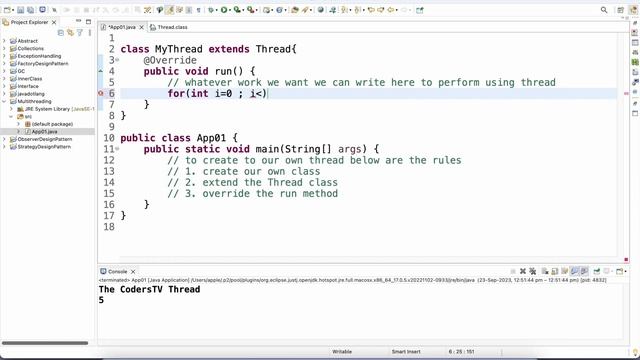Toggle Show Whitespace Characters pilcrow icon

tap(198, 10)
